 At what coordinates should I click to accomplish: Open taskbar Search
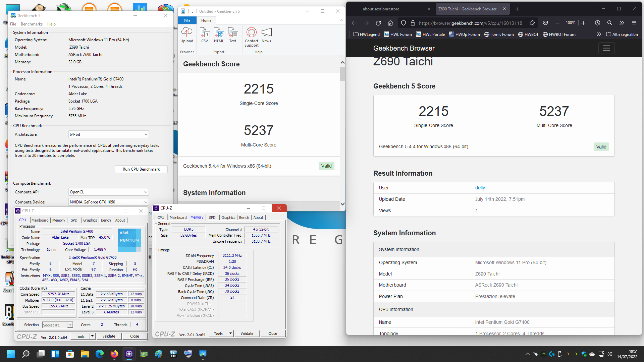click(26, 354)
